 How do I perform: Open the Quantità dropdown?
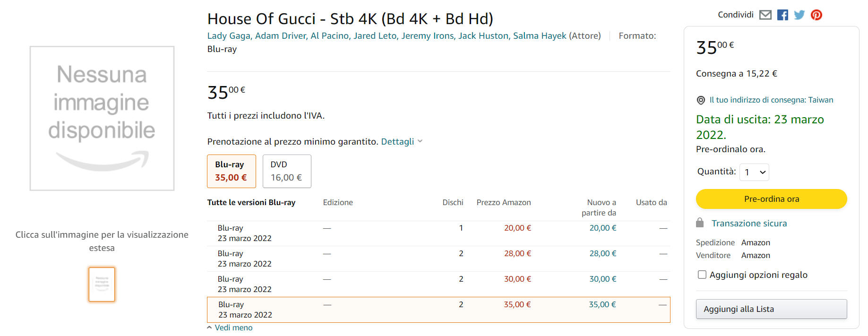[x=754, y=172]
